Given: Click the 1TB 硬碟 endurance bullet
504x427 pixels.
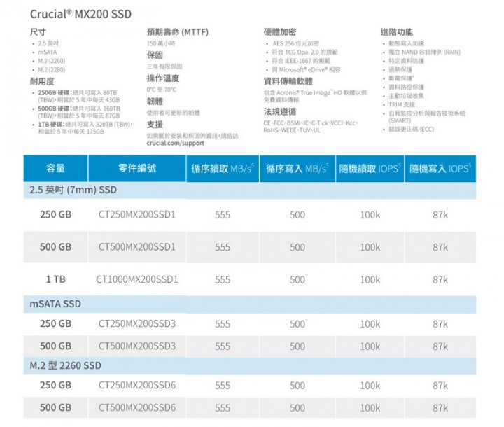Looking at the screenshot, I should (x=86, y=128).
